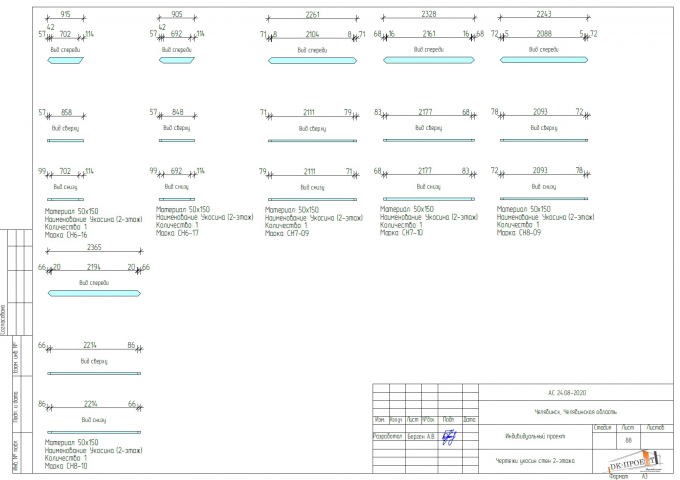Click the Подп. column header
The width and height of the screenshot is (680, 480).
449,420
